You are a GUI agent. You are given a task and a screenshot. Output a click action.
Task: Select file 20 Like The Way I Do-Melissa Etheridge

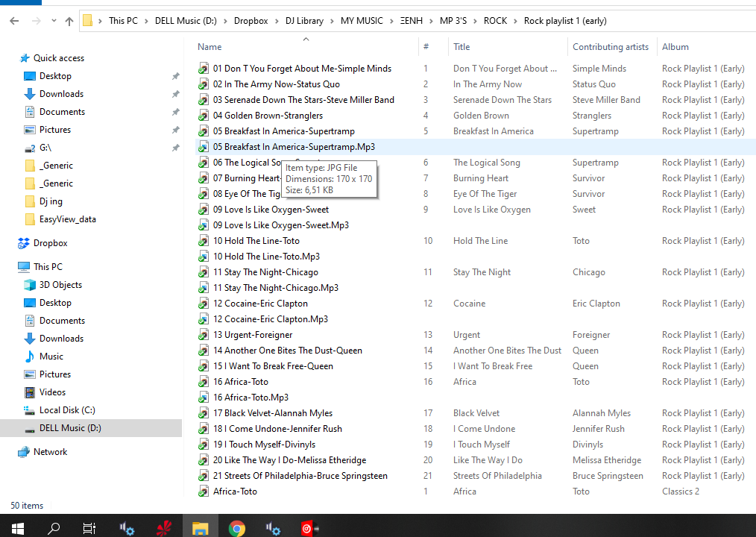(290, 459)
